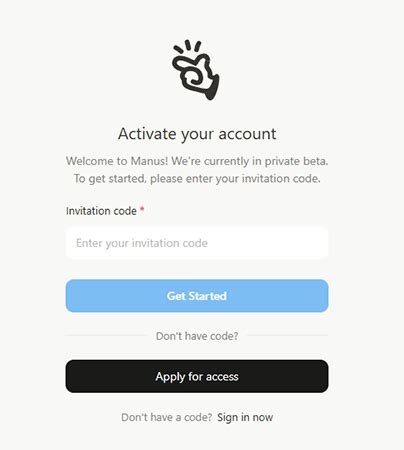This screenshot has width=404, height=450.
Task: Click the placeholder Enter your invitation code
Action: (142, 243)
